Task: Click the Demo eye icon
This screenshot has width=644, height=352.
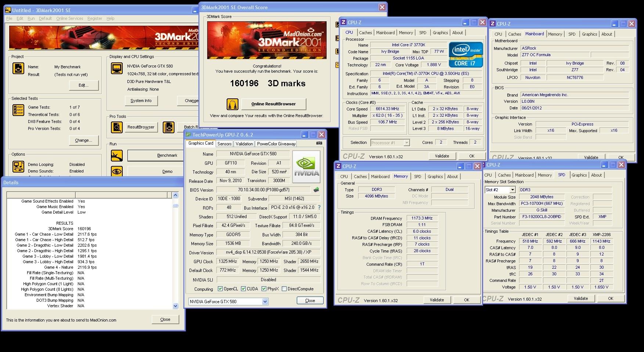Action: [117, 171]
